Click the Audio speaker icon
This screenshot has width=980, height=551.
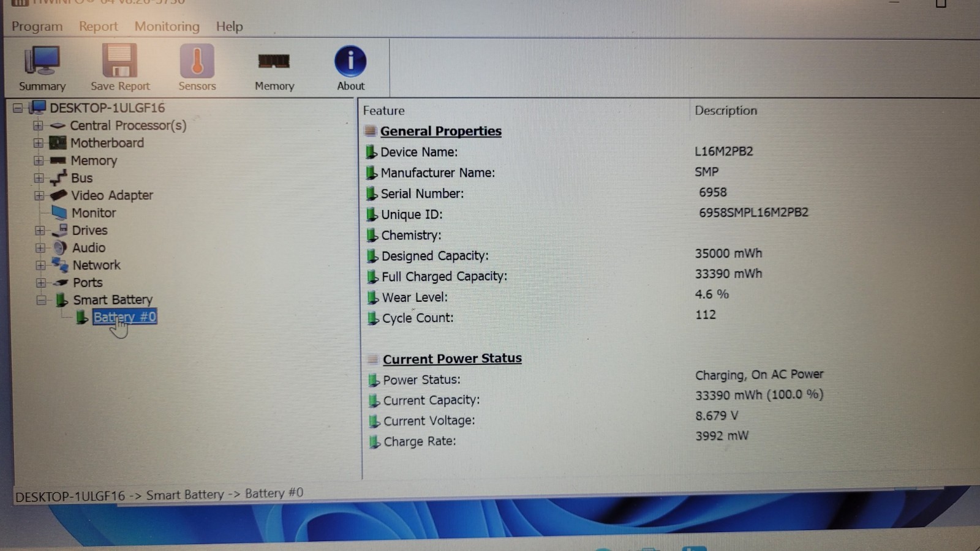60,248
